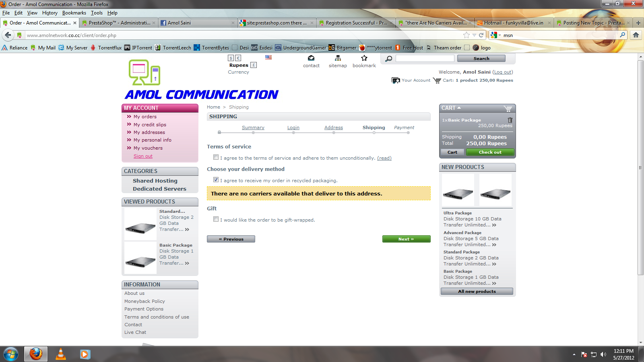644x362 pixels.
Task: Click the Sign out link
Action: [143, 156]
